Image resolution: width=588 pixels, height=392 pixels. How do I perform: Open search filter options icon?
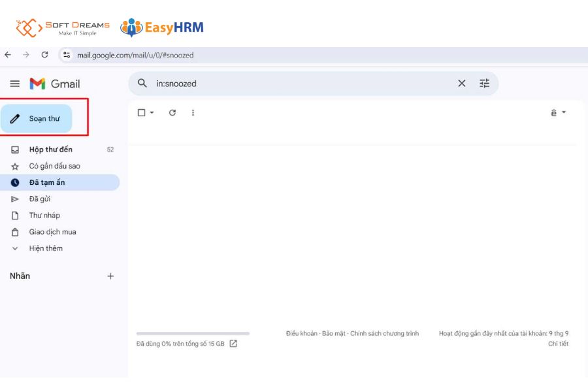click(484, 84)
